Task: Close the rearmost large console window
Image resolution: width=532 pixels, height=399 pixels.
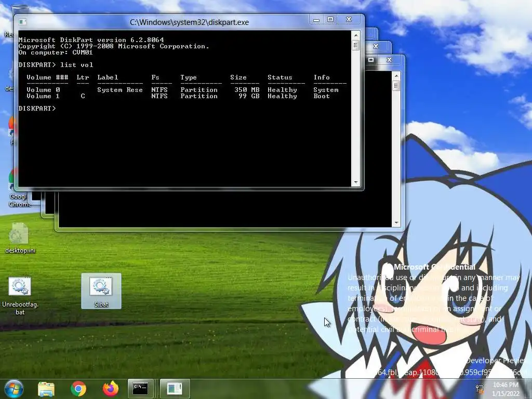Action: [390, 60]
